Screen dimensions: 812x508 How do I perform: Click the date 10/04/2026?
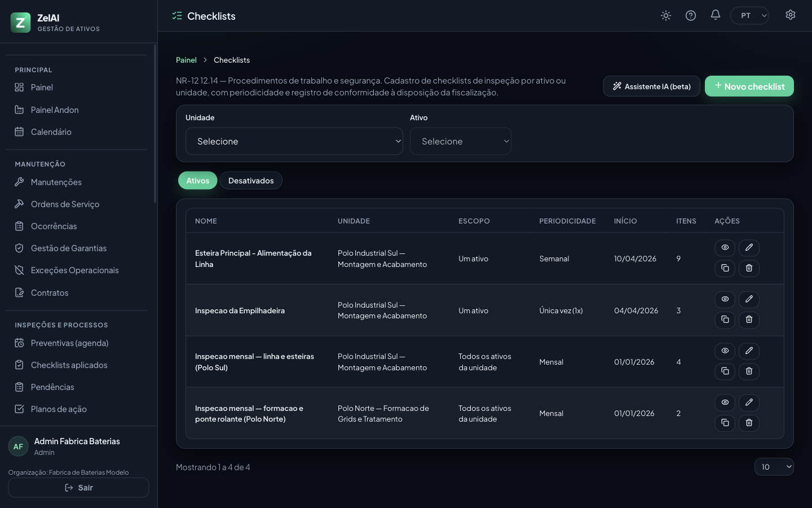pyautogui.click(x=635, y=259)
